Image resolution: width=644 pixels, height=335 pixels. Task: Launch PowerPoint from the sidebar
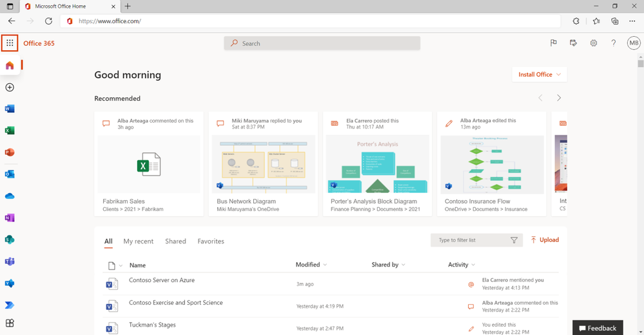(10, 152)
